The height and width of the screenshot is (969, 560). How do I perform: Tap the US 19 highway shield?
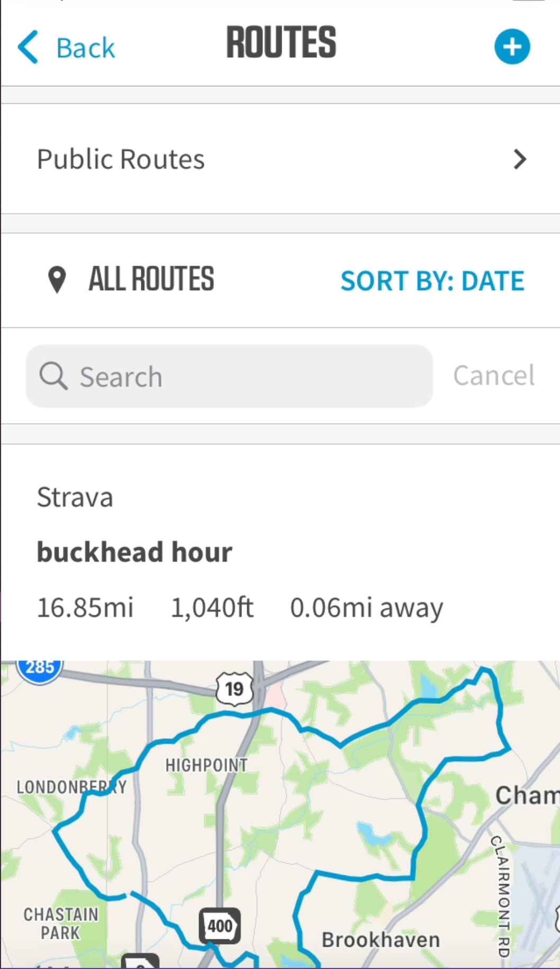pos(234,688)
